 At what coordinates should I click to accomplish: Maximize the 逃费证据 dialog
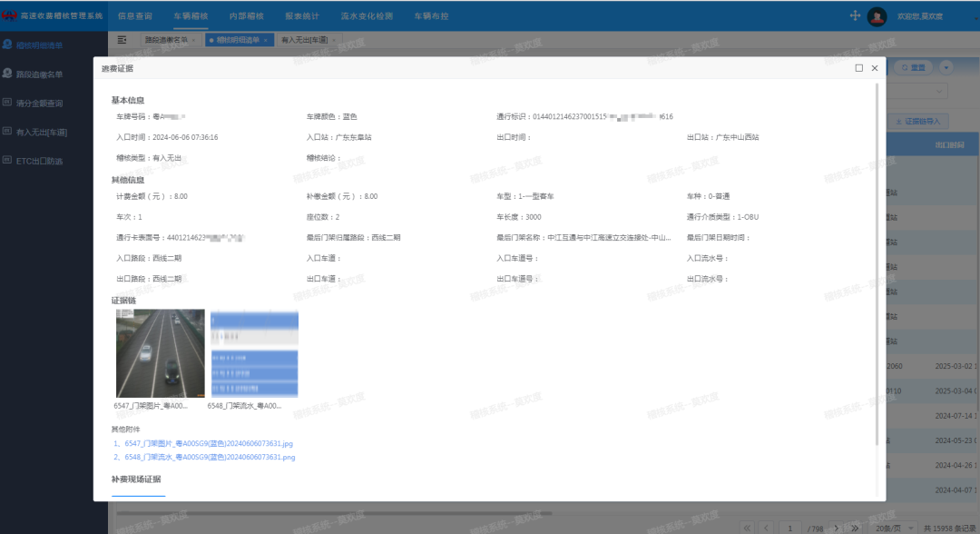858,68
